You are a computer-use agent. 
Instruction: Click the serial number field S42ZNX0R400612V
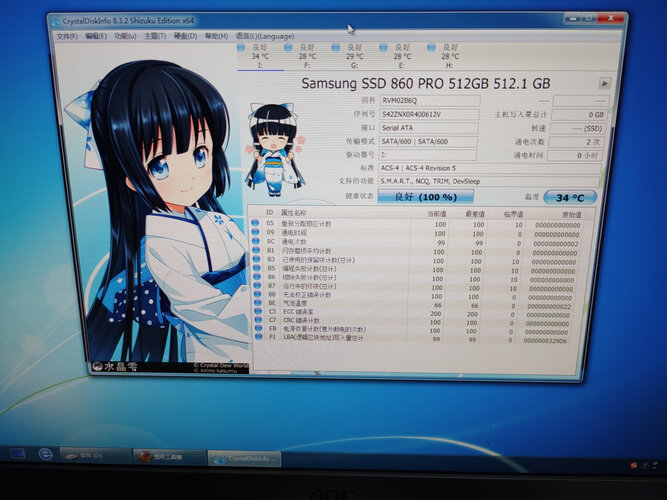[429, 114]
